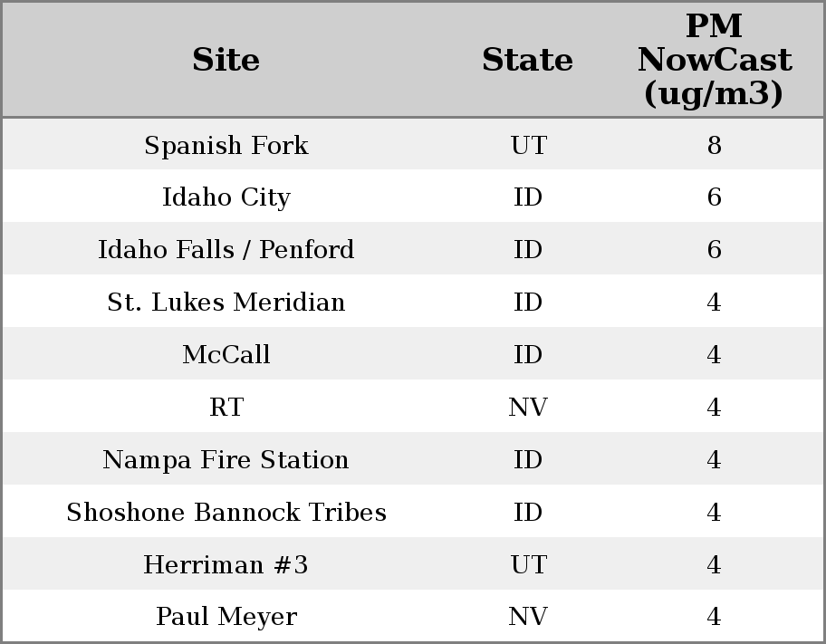Select the Idaho City site cell
The height and width of the screenshot is (644, 826).
pyautogui.click(x=226, y=197)
